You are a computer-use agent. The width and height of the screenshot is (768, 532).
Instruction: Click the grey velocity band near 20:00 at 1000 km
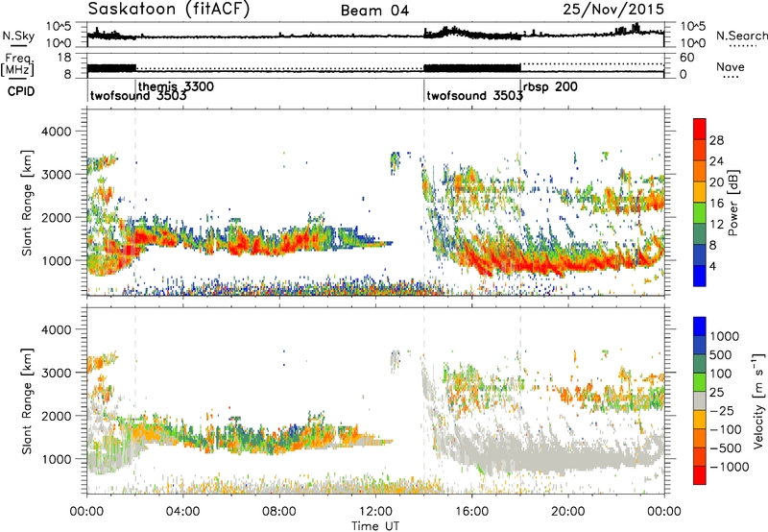(568, 461)
